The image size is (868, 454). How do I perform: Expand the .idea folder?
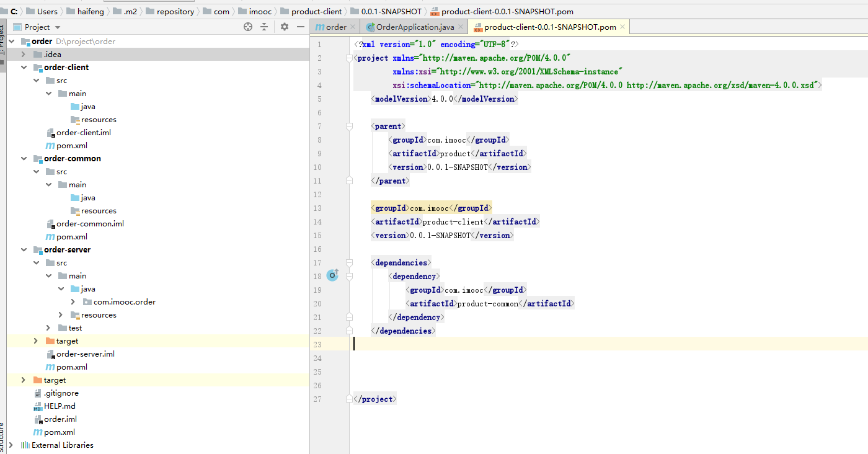coord(24,55)
